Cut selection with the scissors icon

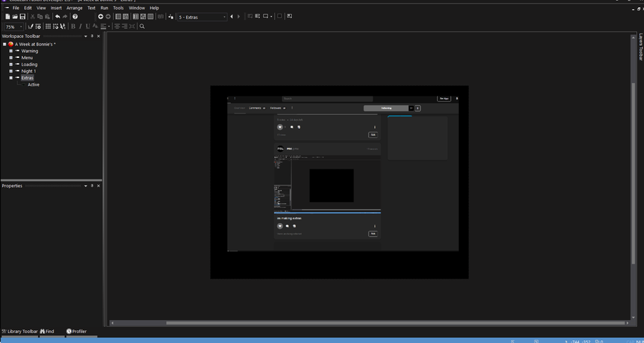click(32, 16)
